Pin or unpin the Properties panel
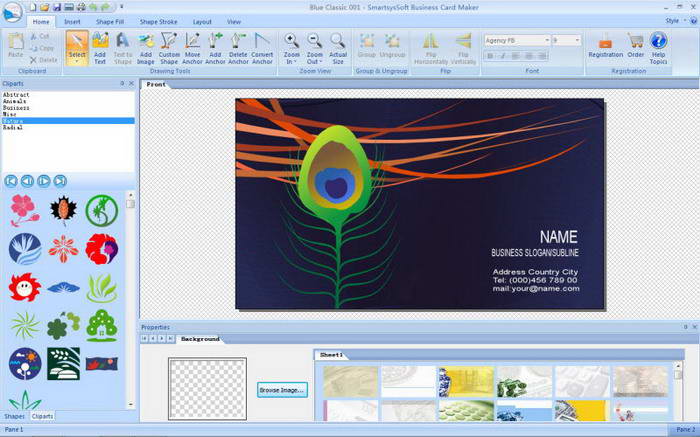Screen dimensions: 700x437 (x=686, y=327)
